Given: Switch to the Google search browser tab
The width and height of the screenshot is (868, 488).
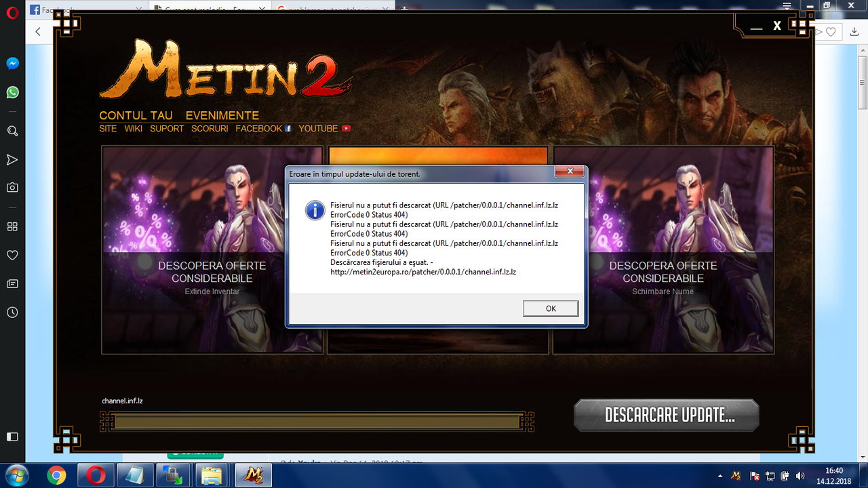Looking at the screenshot, I should click(x=332, y=9).
